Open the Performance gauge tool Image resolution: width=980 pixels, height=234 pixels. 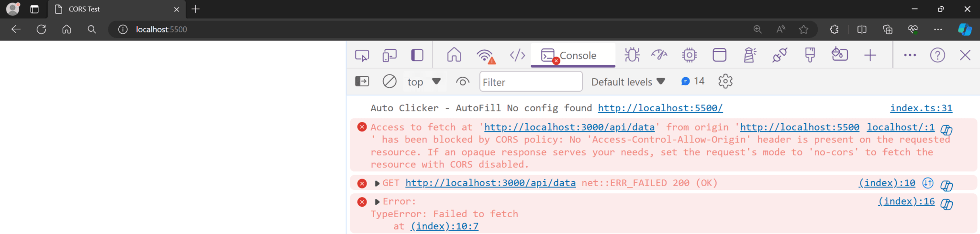point(659,55)
